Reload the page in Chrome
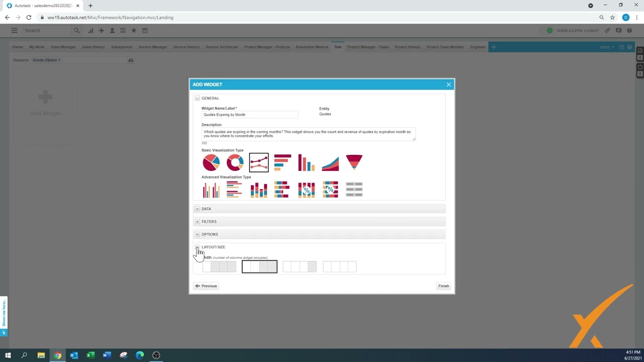 pyautogui.click(x=29, y=17)
